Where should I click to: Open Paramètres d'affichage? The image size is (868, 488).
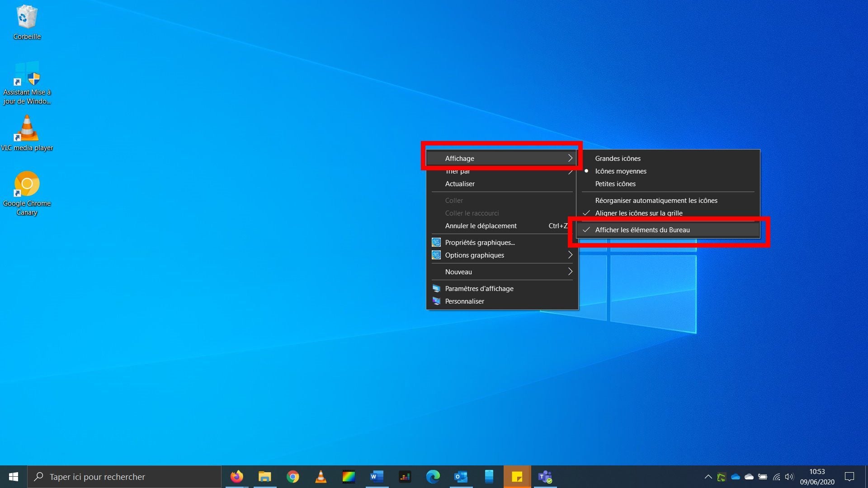(x=479, y=289)
